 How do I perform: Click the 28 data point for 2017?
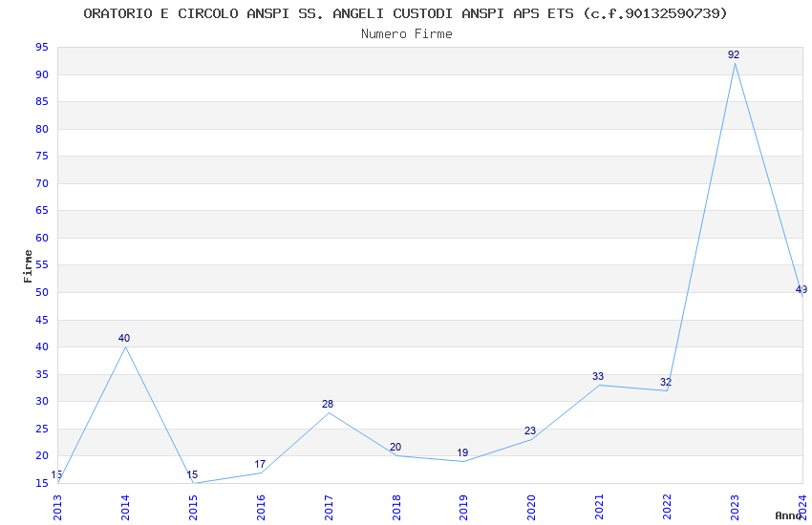(x=329, y=412)
